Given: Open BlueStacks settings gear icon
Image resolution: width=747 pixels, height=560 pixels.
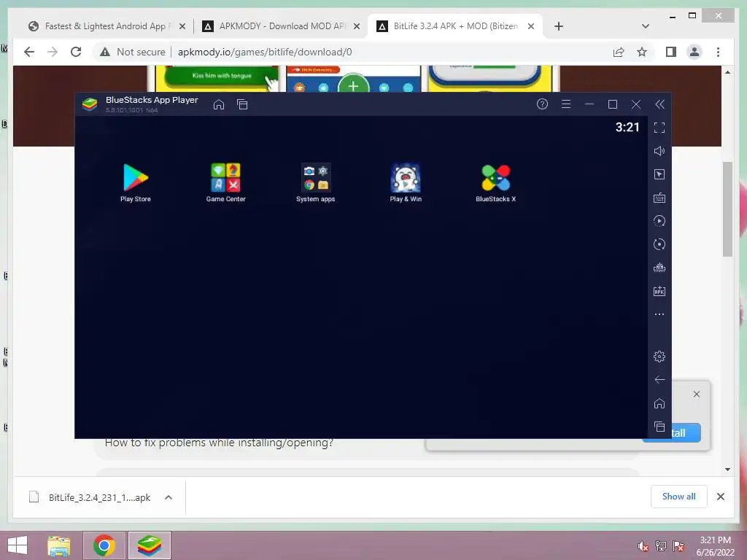Looking at the screenshot, I should pyautogui.click(x=659, y=356).
